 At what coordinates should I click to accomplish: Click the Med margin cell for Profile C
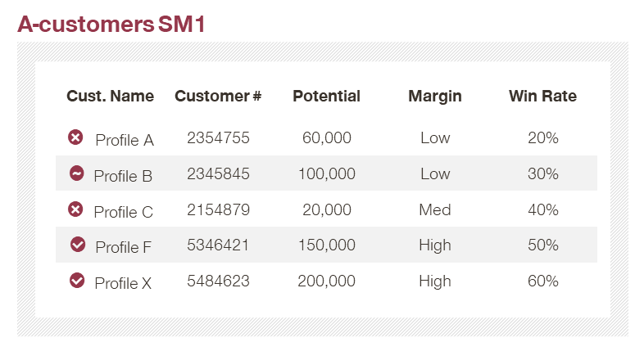435,209
